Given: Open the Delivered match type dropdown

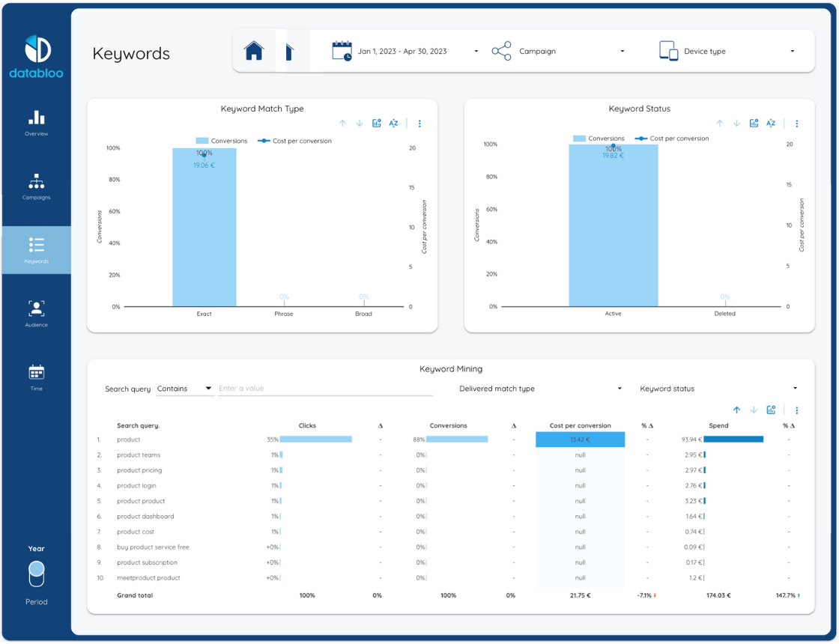Looking at the screenshot, I should point(540,389).
